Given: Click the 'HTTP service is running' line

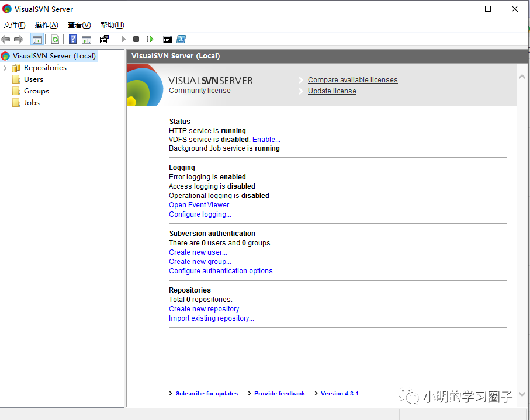Looking at the screenshot, I should tap(207, 131).
